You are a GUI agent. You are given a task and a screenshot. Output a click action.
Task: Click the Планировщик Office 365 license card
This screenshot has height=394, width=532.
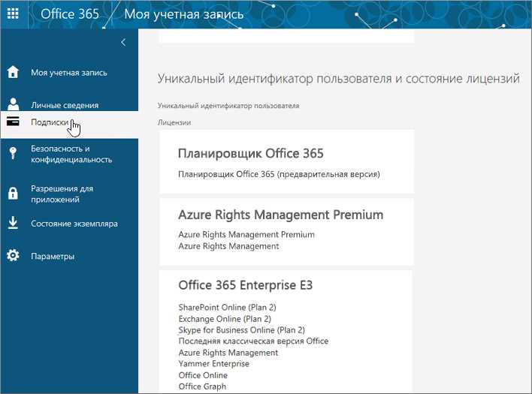coord(286,161)
